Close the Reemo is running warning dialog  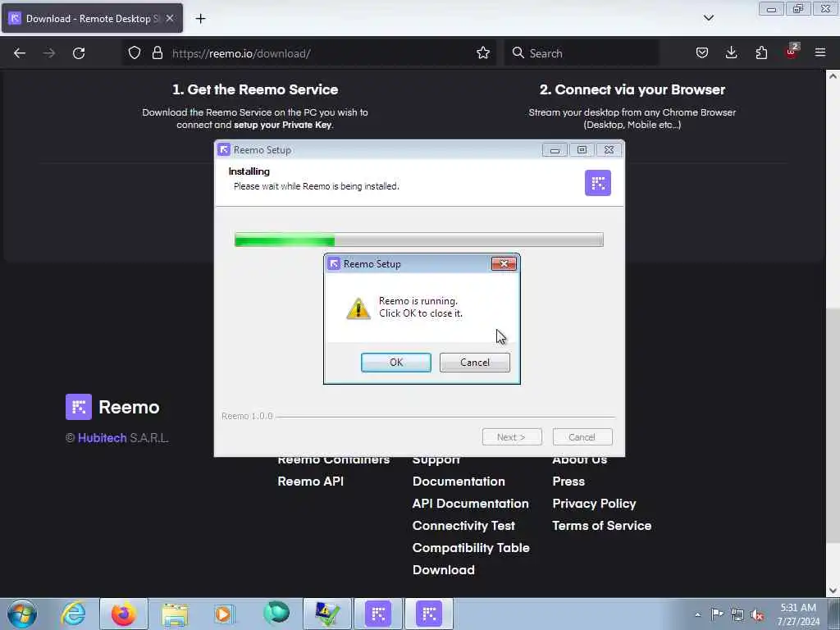pyautogui.click(x=504, y=263)
